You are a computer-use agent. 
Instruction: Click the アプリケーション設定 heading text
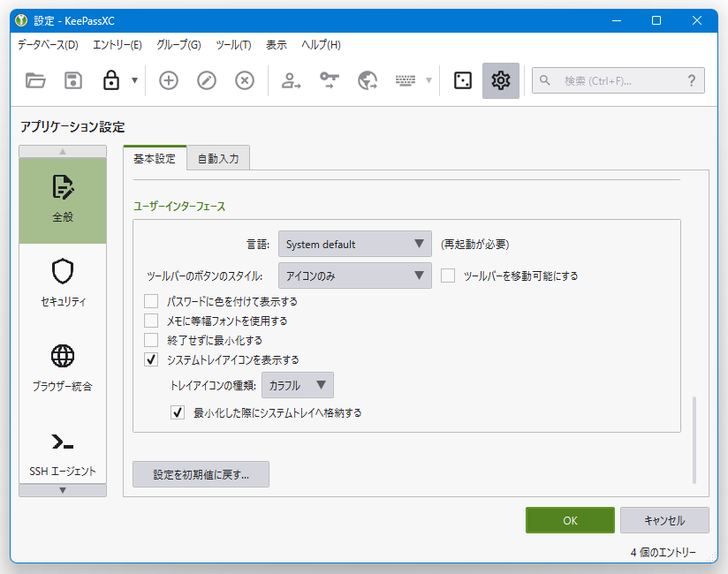pos(72,127)
